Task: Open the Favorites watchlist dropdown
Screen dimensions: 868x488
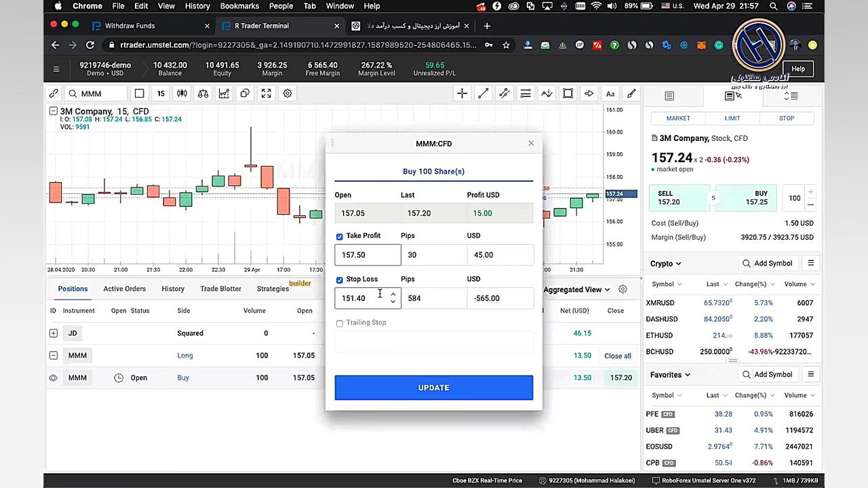Action: (670, 374)
